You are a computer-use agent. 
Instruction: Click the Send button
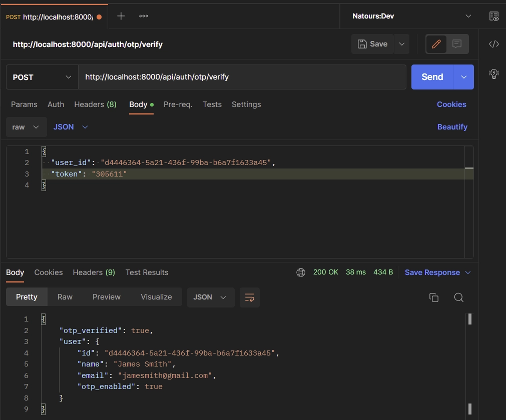pyautogui.click(x=431, y=77)
